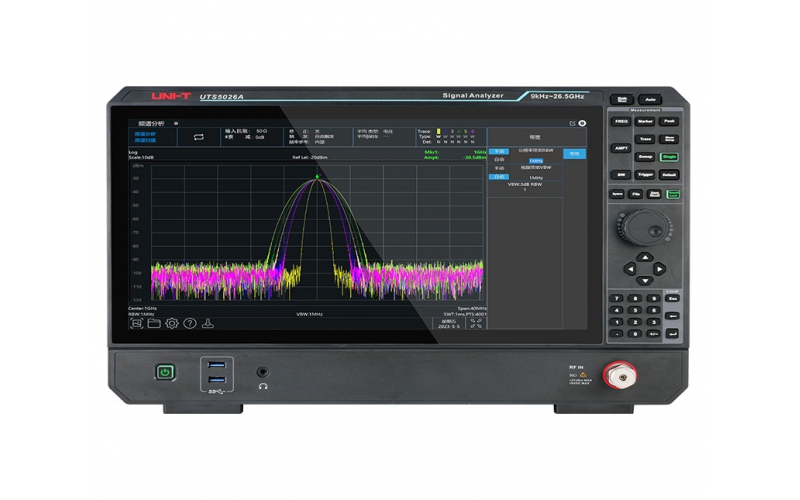Select trace 6 magenta number
The height and width of the screenshot is (500, 800).
(472, 132)
